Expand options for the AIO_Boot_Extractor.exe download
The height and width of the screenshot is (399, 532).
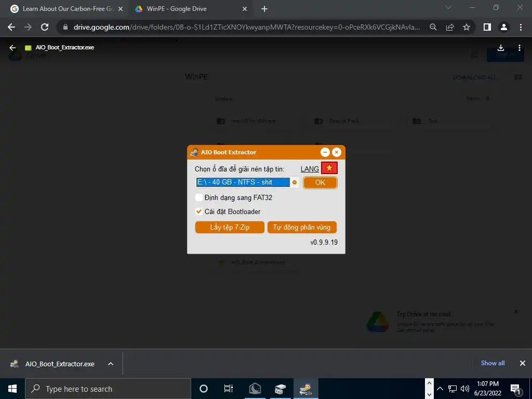[x=111, y=364]
